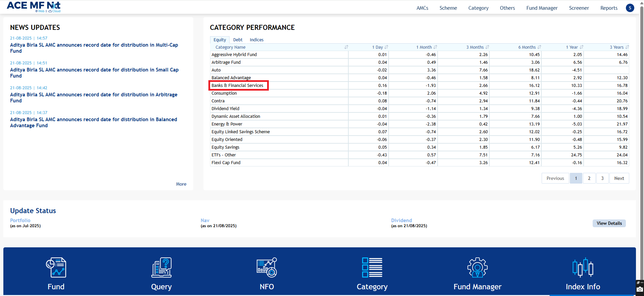Open the Fund icon tile
Viewport: 644px width, 296px height.
tap(56, 267)
